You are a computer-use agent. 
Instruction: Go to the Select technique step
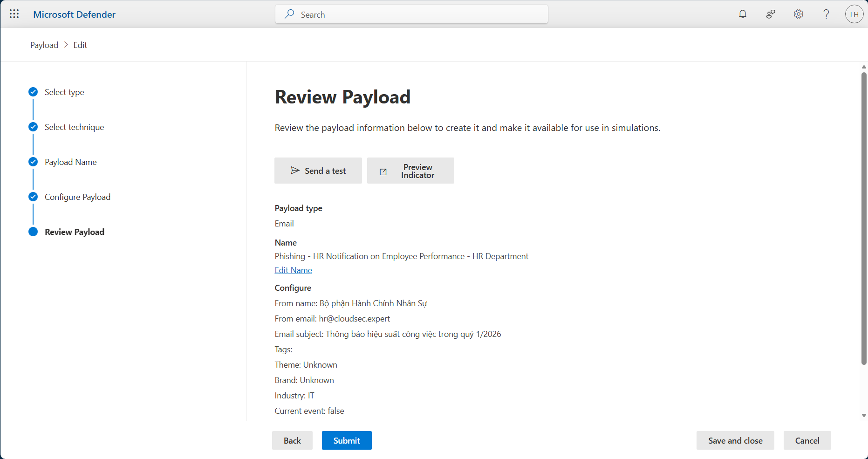74,127
